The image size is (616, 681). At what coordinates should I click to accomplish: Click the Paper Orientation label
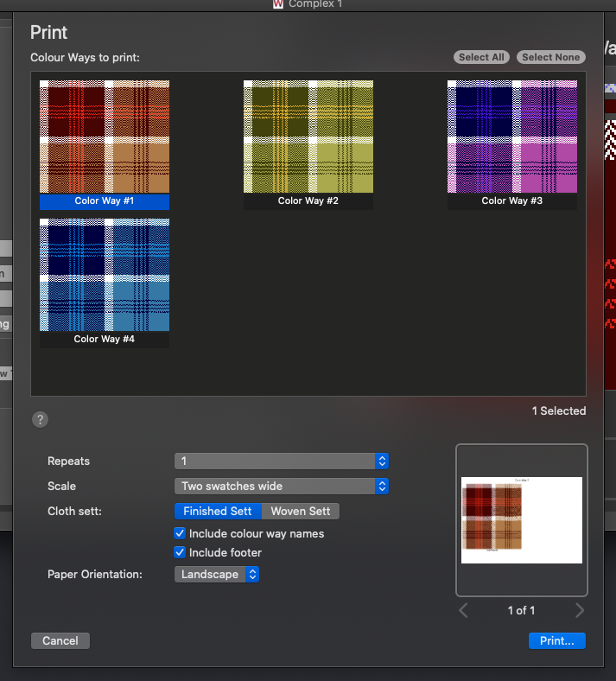[x=95, y=575]
